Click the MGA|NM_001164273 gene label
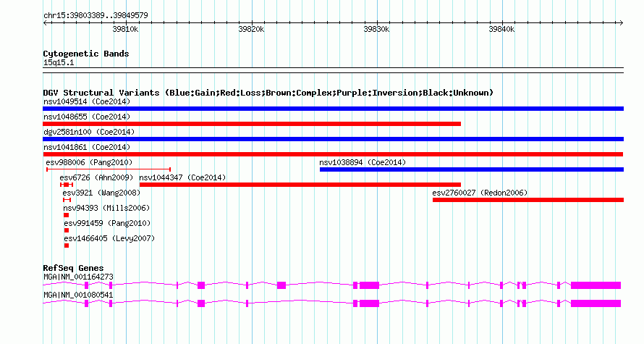 point(78,277)
